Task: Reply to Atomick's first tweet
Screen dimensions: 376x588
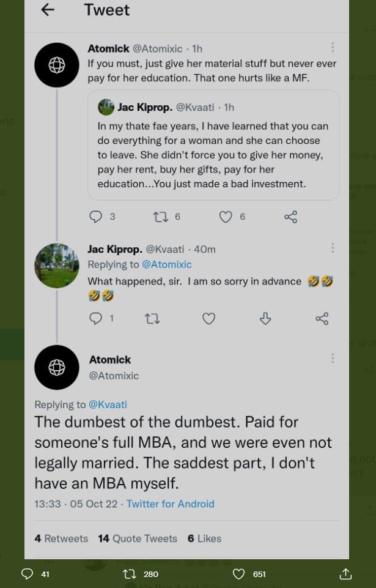Action: click(x=96, y=217)
